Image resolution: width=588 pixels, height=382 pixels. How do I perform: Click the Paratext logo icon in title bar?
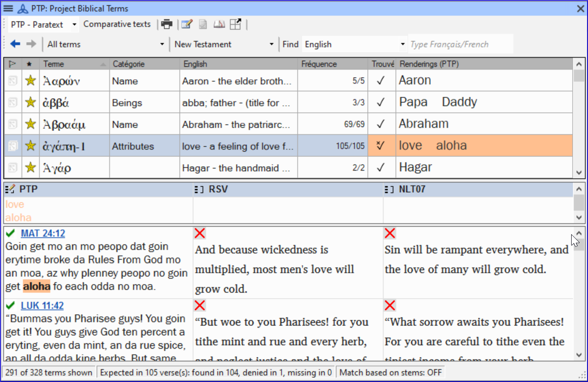point(22,8)
